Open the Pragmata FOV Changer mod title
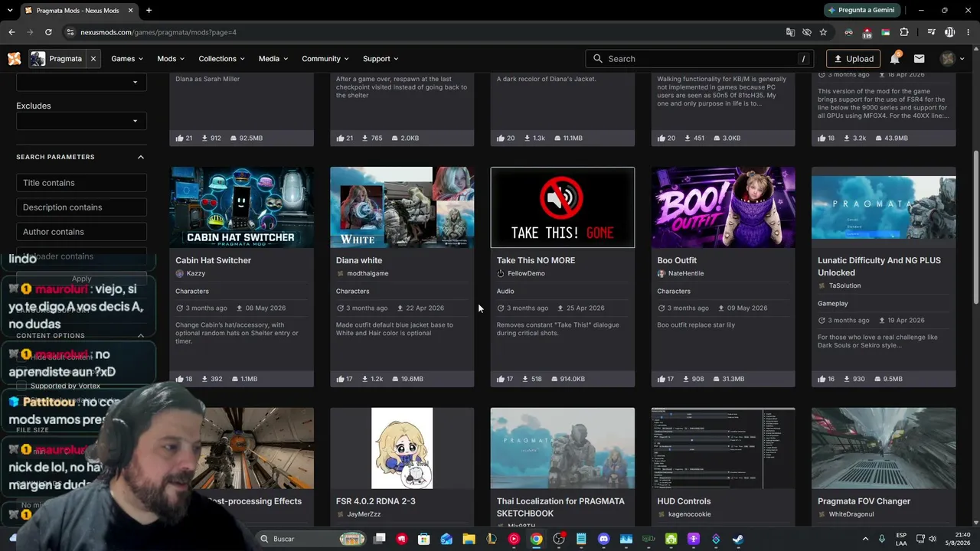980x551 pixels. [864, 501]
